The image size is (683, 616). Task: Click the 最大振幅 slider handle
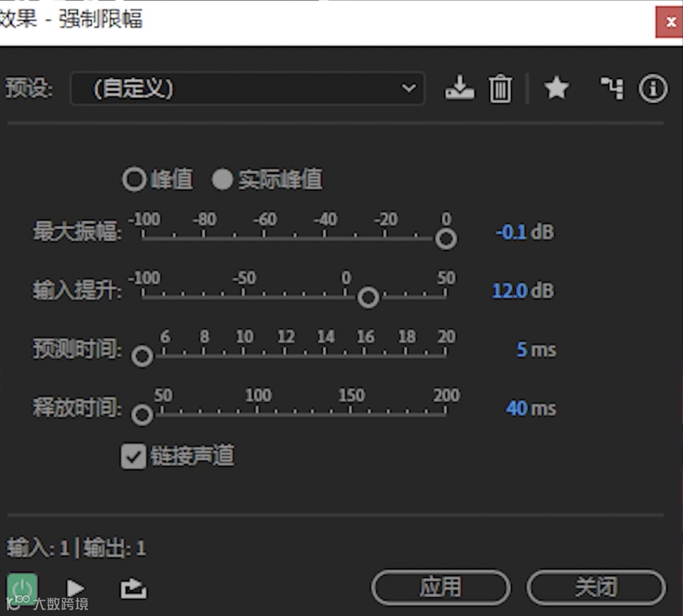[445, 238]
